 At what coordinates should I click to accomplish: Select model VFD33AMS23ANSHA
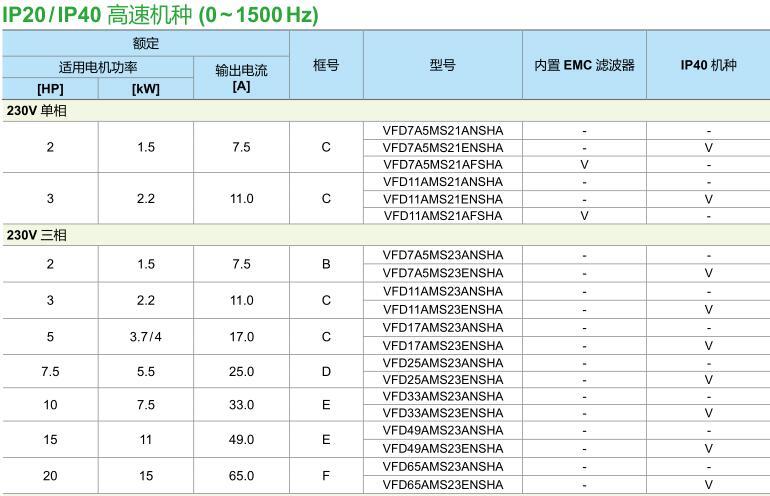coord(443,396)
